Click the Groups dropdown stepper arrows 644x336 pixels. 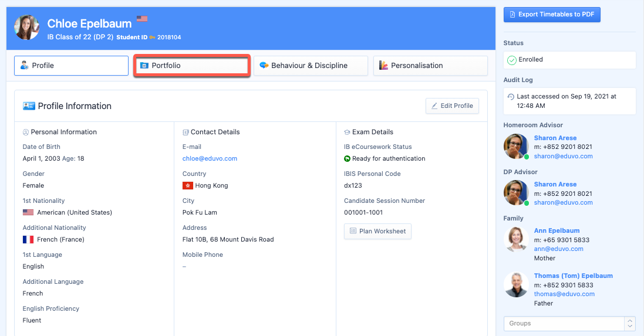coord(630,323)
